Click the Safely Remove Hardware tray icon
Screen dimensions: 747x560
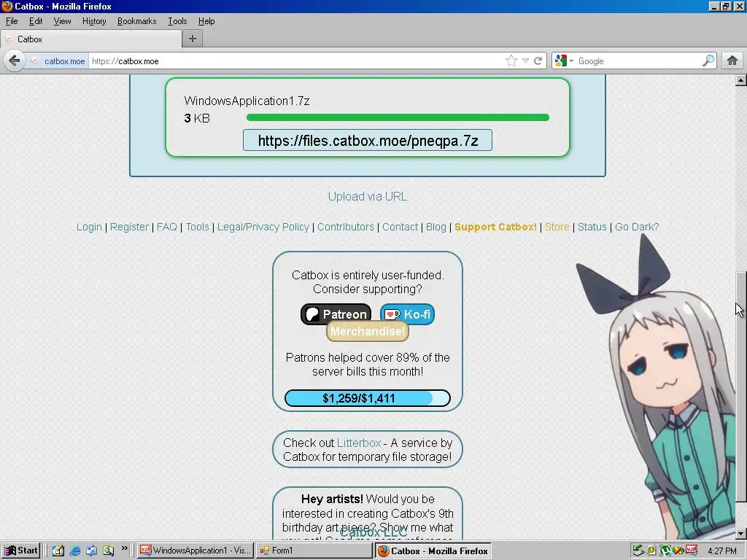[x=638, y=551]
